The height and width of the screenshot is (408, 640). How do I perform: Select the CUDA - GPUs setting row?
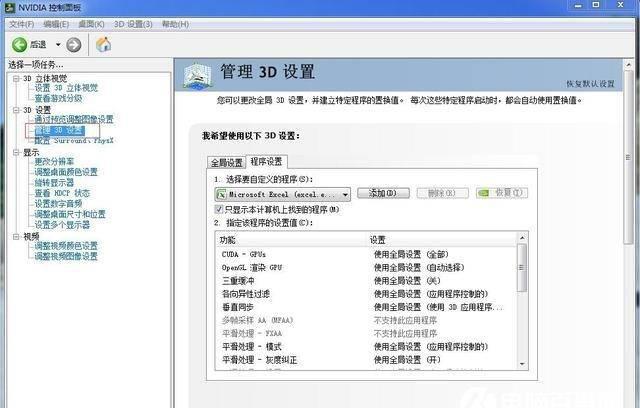click(x=366, y=254)
